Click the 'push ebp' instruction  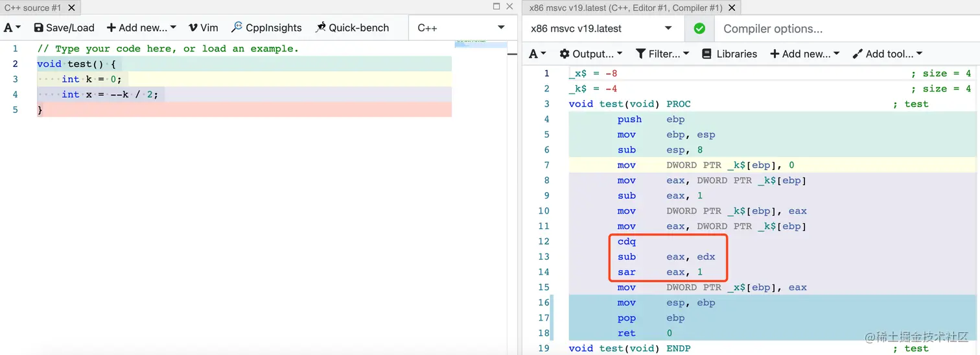651,119
